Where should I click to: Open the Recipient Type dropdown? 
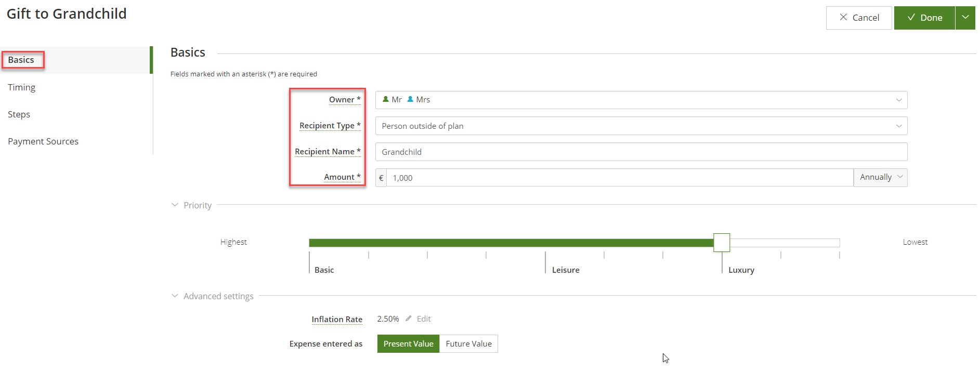tap(641, 126)
